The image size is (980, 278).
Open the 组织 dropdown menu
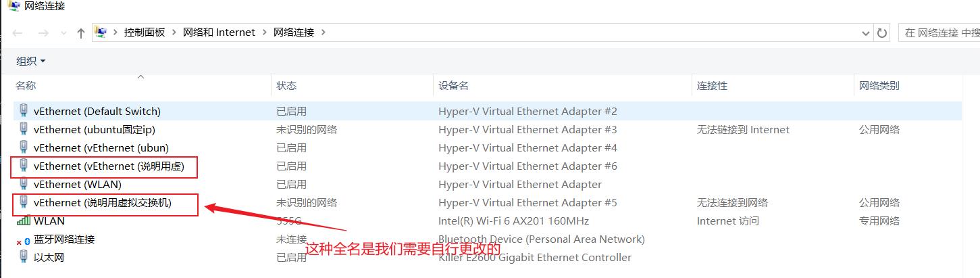(x=31, y=61)
